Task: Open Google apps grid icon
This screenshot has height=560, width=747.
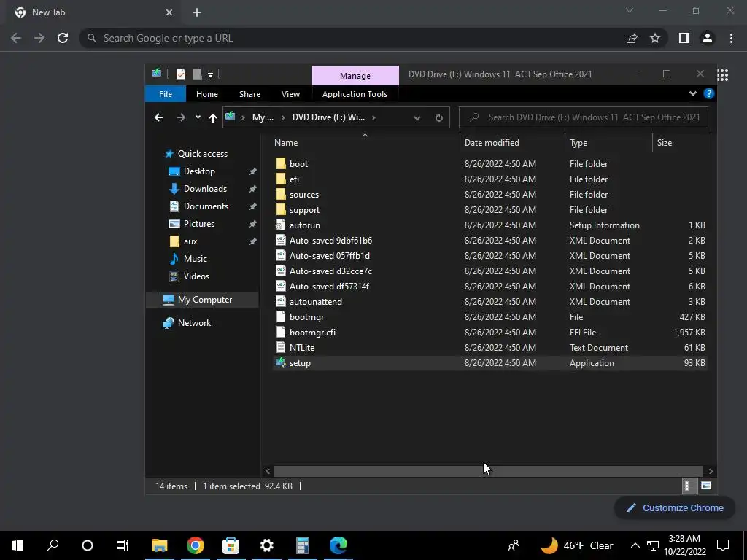Action: point(723,75)
